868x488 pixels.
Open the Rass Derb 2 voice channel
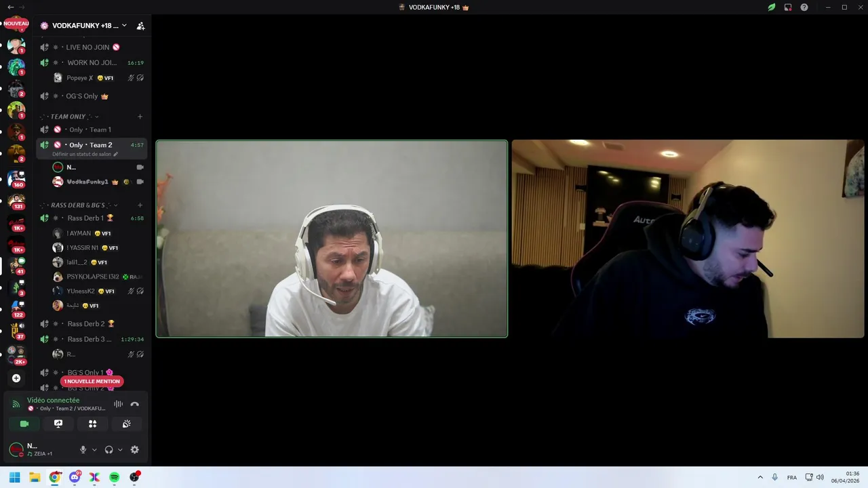pos(92,324)
